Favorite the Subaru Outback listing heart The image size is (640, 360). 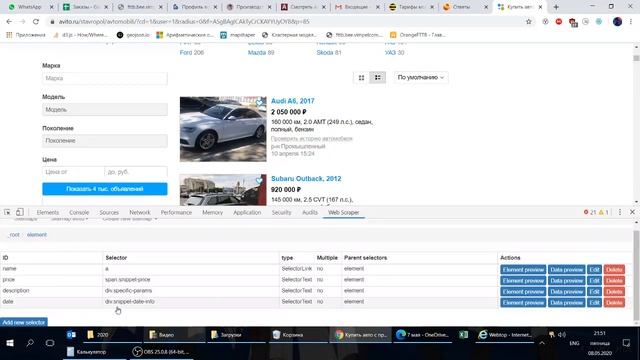tap(259, 180)
